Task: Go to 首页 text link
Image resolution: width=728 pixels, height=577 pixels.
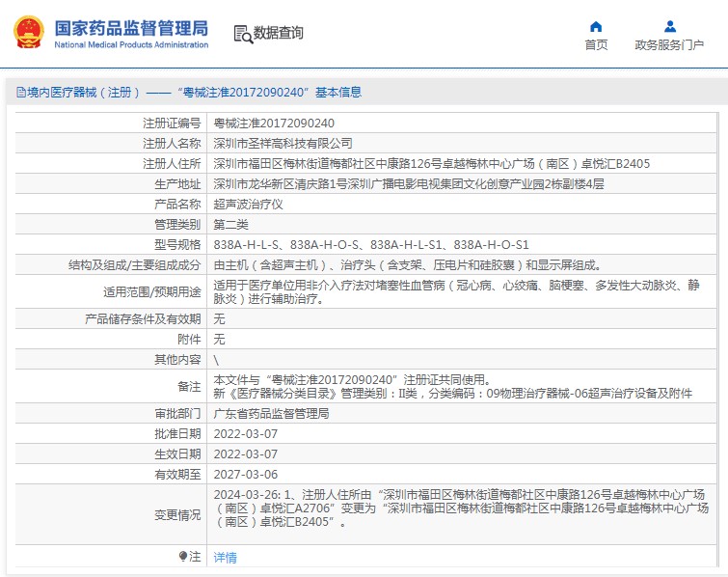Action: tap(596, 45)
